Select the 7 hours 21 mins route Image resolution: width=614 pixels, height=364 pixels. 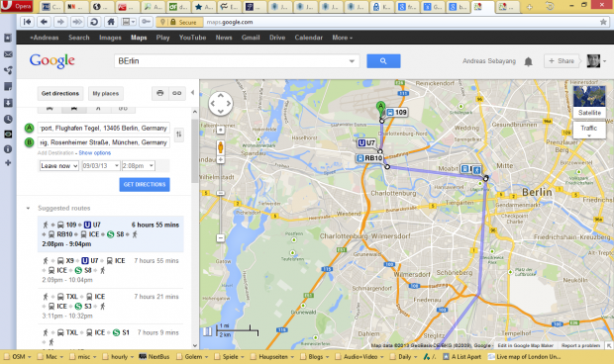click(x=111, y=306)
